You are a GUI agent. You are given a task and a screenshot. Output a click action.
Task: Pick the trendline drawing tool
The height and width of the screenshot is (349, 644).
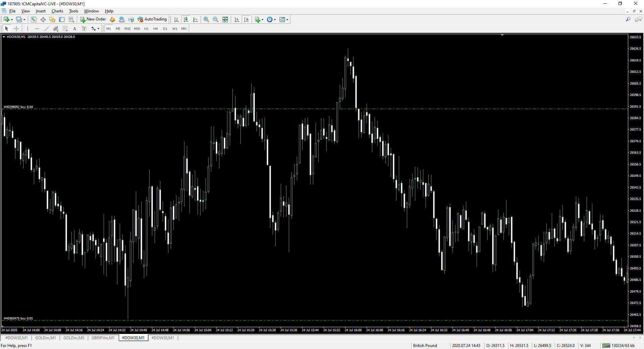46,29
